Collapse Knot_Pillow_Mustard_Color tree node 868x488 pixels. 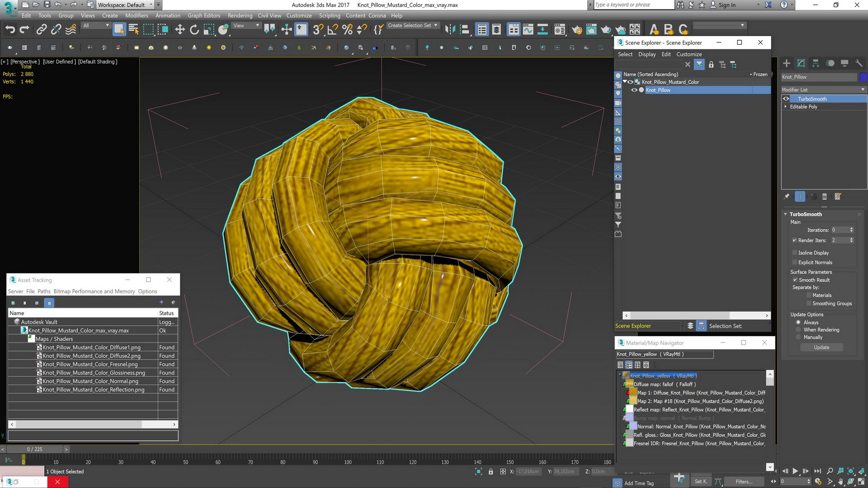(x=625, y=82)
